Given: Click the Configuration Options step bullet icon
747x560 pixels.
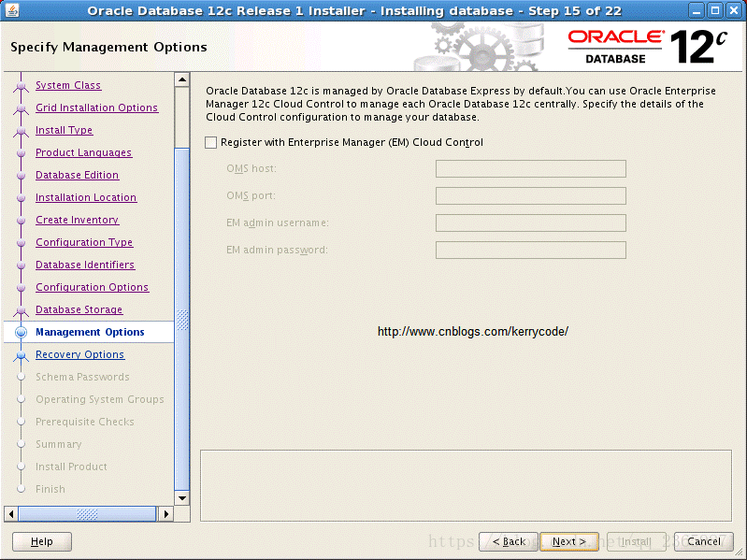Looking at the screenshot, I should click(x=21, y=287).
